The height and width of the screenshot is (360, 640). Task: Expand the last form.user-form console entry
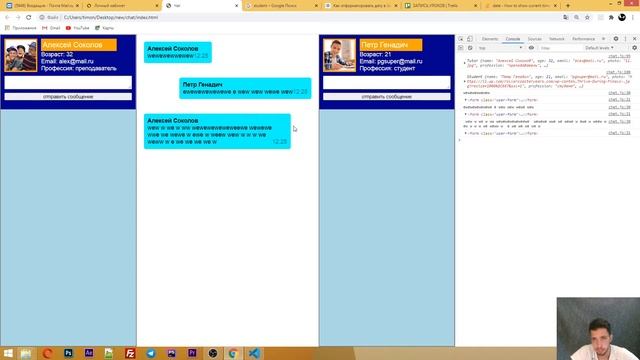[x=465, y=133]
